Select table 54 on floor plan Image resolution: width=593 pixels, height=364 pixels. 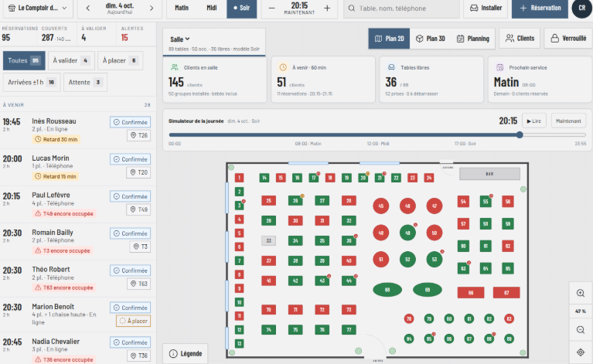click(x=463, y=202)
